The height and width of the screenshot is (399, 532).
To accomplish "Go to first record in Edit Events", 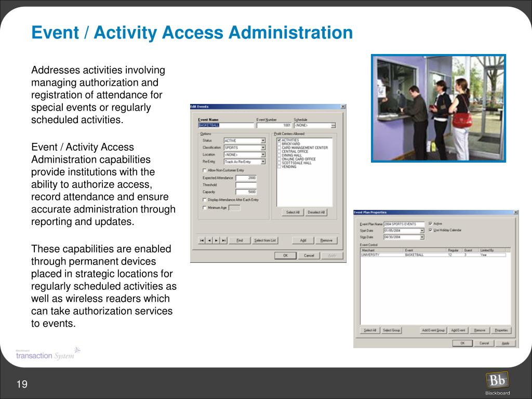I will point(202,241).
